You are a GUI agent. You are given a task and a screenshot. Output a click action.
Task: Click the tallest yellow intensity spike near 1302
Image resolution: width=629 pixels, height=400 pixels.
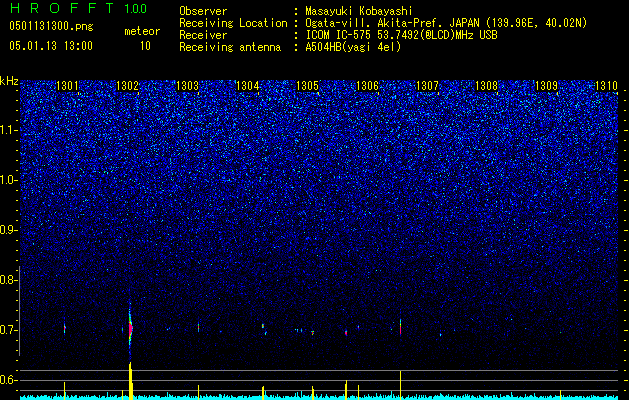click(x=130, y=381)
